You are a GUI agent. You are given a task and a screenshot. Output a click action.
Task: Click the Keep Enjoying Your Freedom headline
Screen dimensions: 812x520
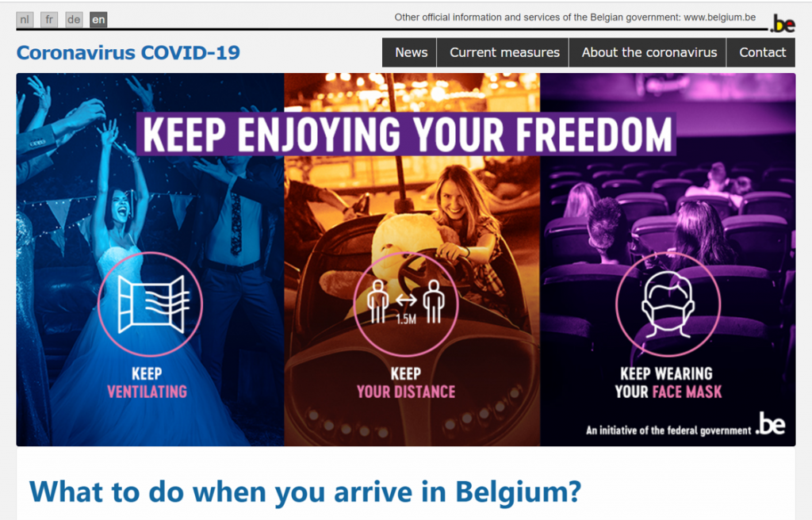[407, 134]
